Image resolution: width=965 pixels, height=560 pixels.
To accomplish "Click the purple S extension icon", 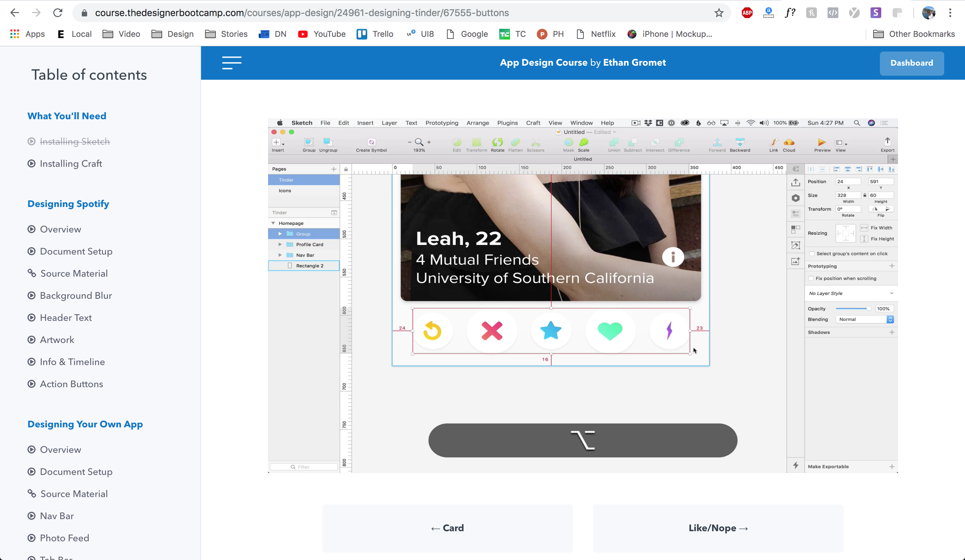I will 876,13.
